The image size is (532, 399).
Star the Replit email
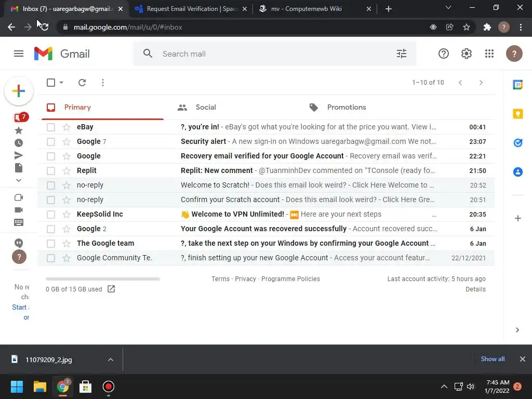66,170
